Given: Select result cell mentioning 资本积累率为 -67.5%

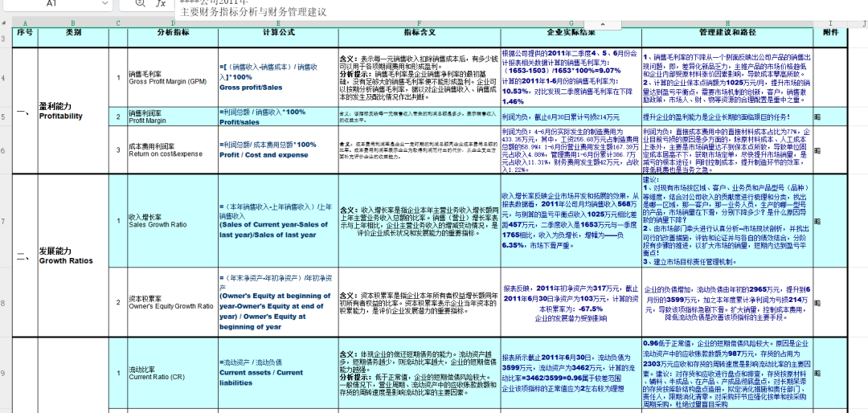Looking at the screenshot, I should pyautogui.click(x=571, y=302).
